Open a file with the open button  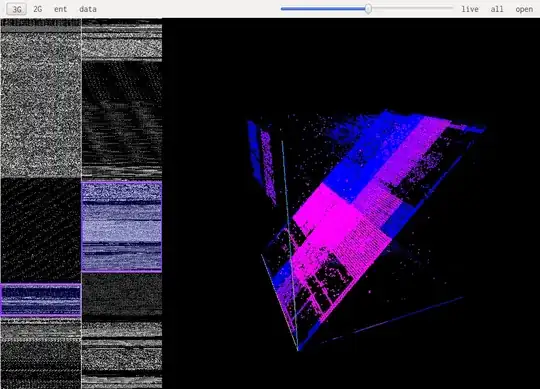click(524, 9)
